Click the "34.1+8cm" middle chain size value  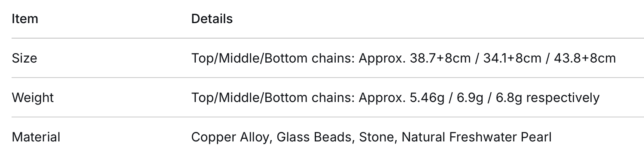[x=512, y=58]
